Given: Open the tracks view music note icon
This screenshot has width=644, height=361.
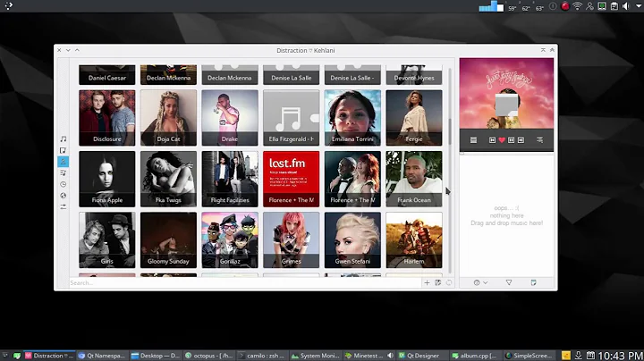Looking at the screenshot, I should 64,139.
